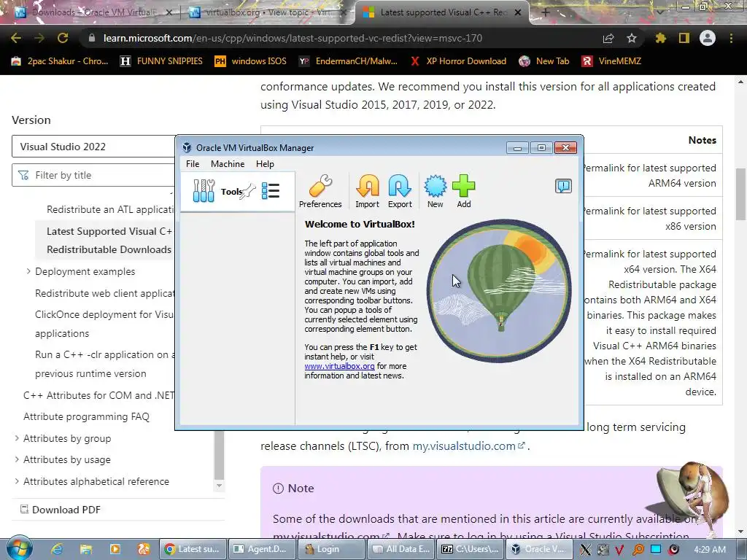The image size is (747, 560).
Task: Add an existing virtual machine
Action: tap(463, 191)
